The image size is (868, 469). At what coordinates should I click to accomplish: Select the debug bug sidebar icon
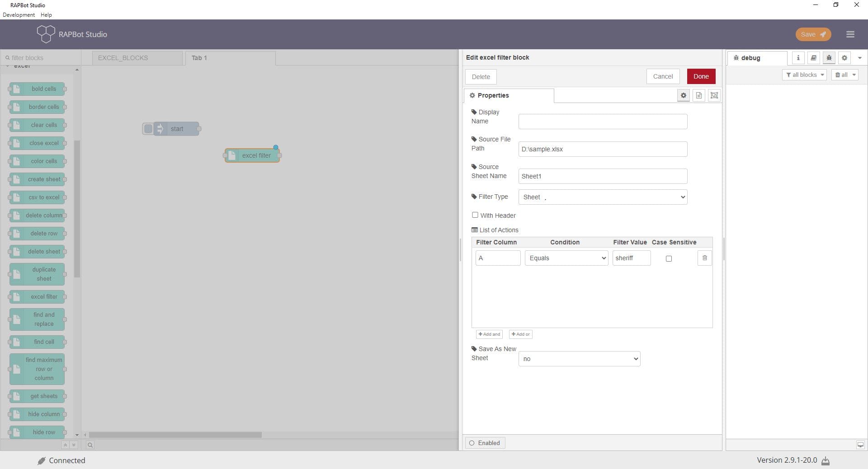tap(829, 58)
